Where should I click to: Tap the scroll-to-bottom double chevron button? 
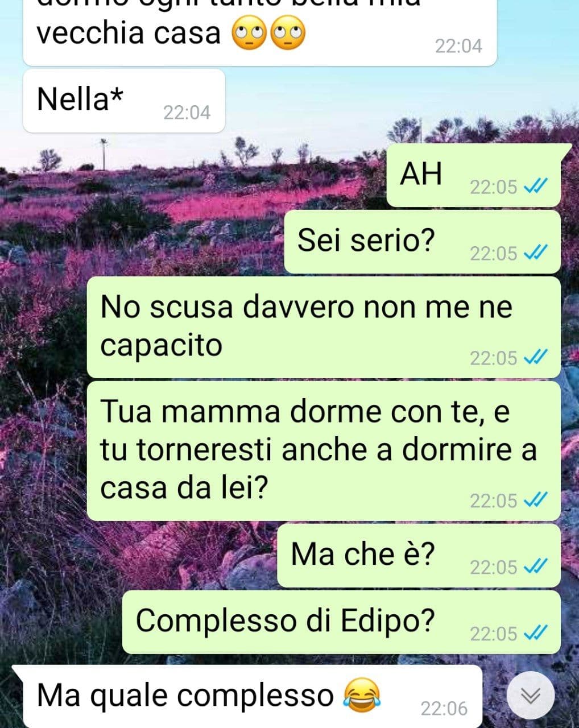pos(530,695)
